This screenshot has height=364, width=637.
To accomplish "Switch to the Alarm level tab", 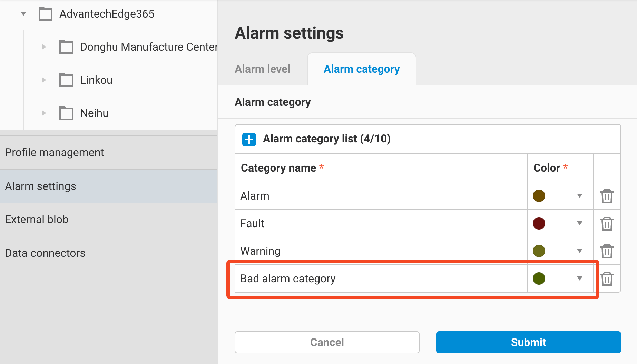I will click(262, 69).
